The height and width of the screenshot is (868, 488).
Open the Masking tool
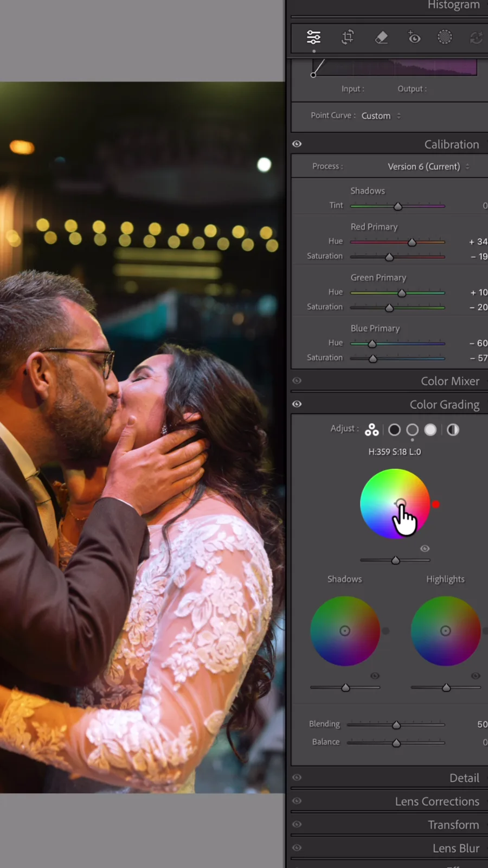(x=445, y=37)
